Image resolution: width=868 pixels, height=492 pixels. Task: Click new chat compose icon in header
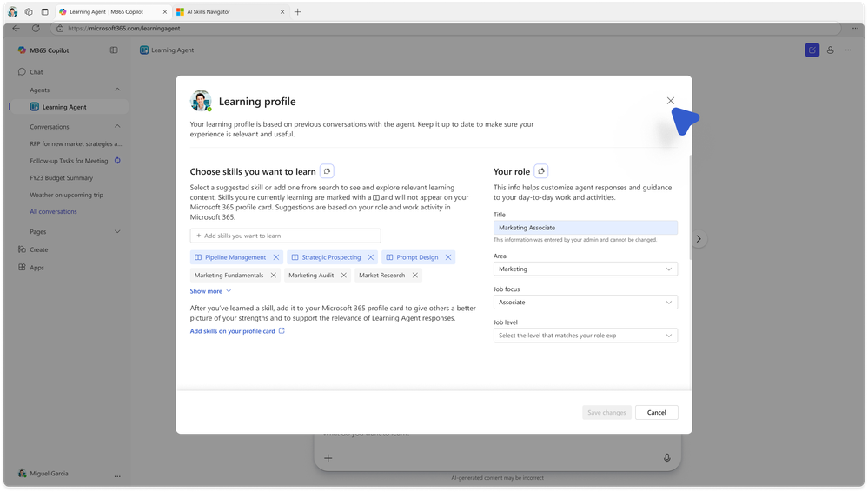coord(812,50)
